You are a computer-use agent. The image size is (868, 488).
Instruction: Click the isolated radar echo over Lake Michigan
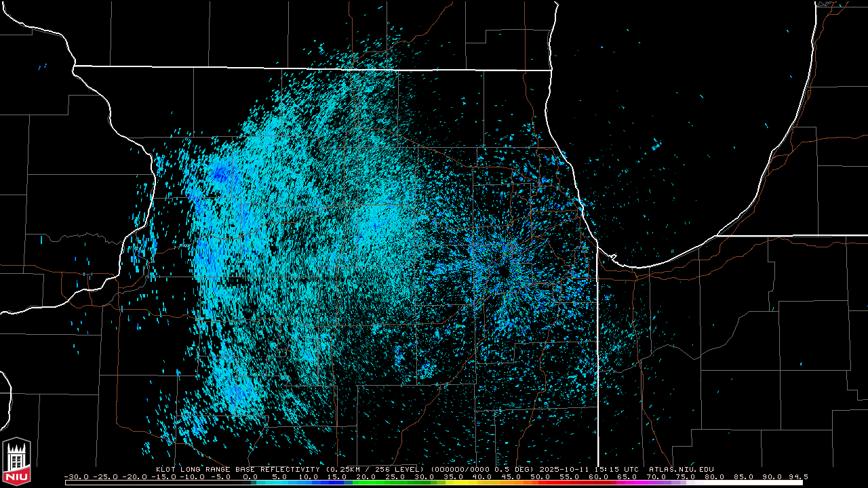tap(656, 144)
